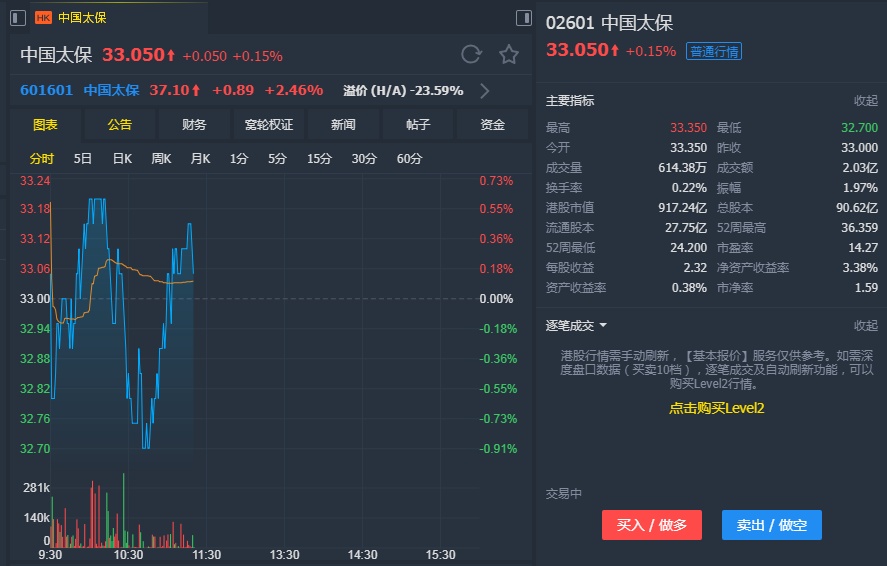Collapse the 主要指标 section

[x=865, y=101]
